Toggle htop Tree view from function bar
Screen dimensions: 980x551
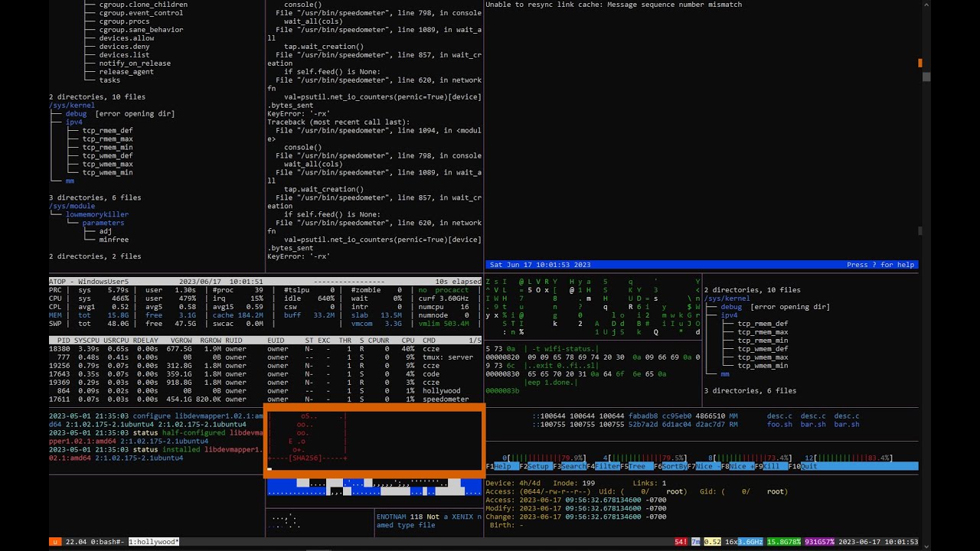[638, 466]
